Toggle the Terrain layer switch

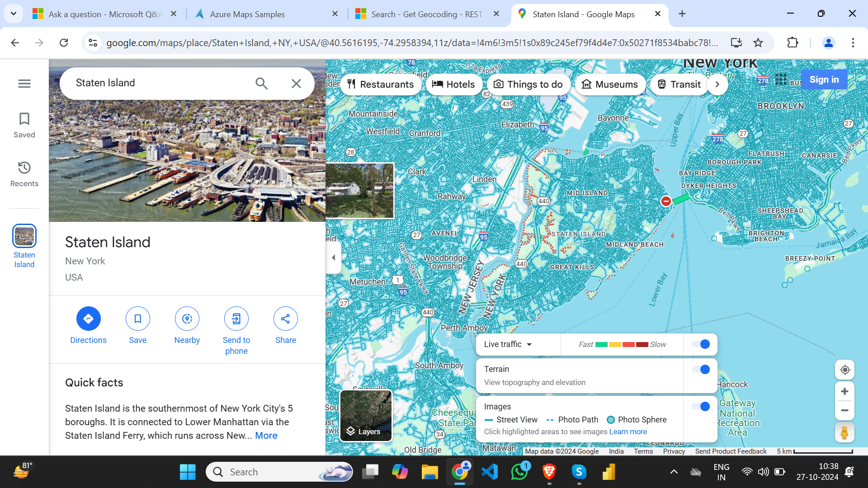pyautogui.click(x=701, y=370)
